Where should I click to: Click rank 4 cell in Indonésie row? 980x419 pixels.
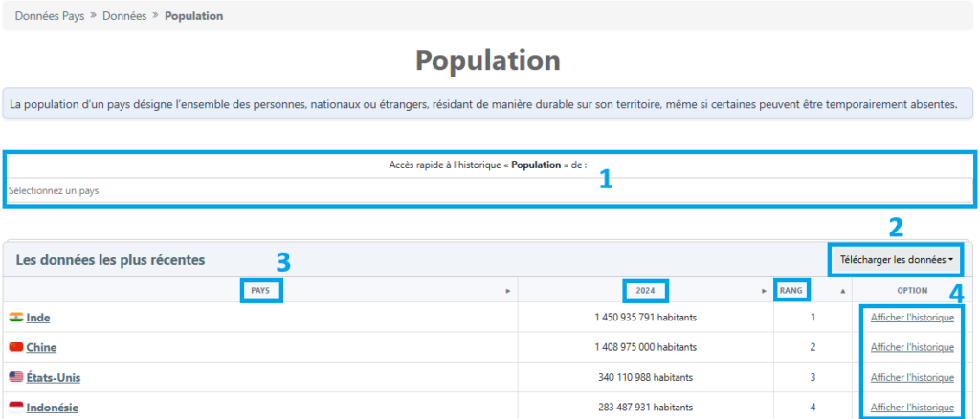[813, 406]
